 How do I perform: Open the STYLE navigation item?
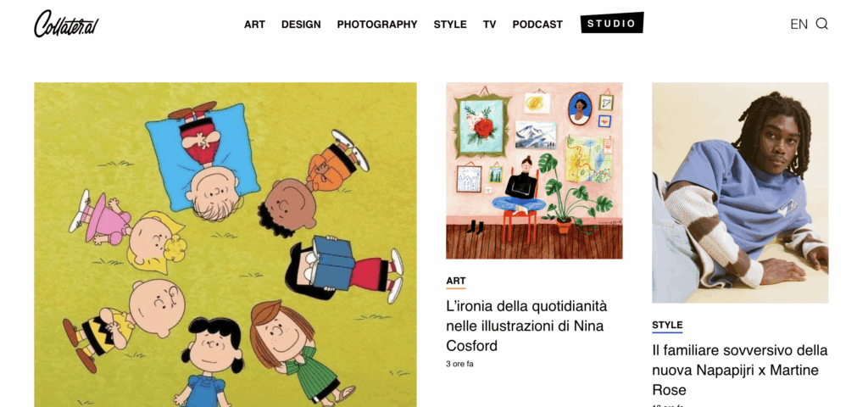tap(450, 25)
